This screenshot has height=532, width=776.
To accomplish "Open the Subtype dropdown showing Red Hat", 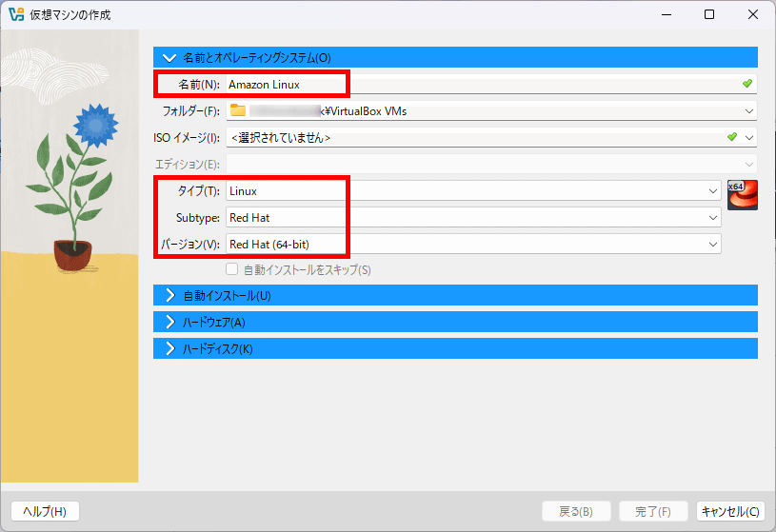I will pos(473,218).
